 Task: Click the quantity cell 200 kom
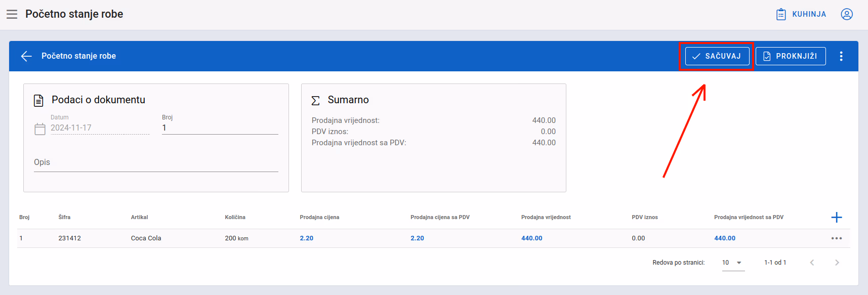tap(236, 238)
